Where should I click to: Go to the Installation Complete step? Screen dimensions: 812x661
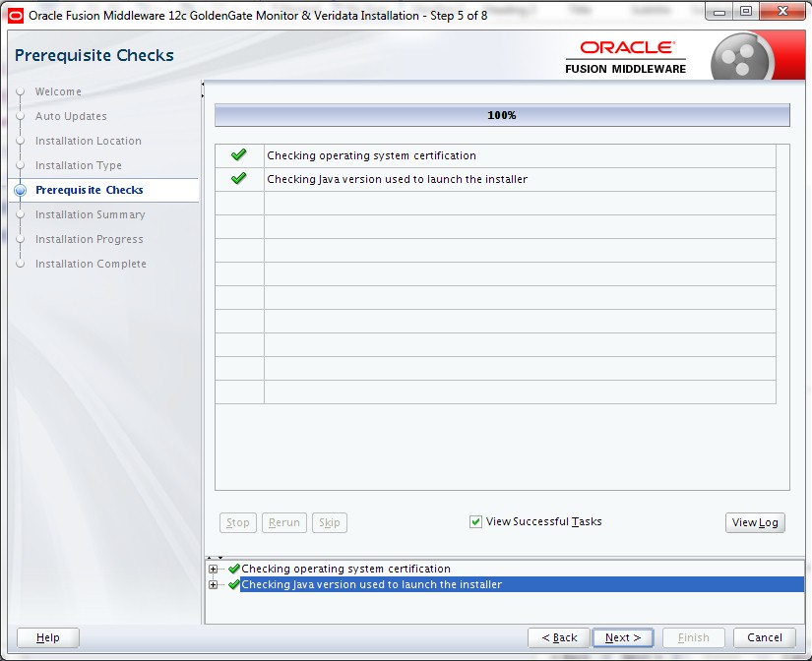click(x=91, y=264)
